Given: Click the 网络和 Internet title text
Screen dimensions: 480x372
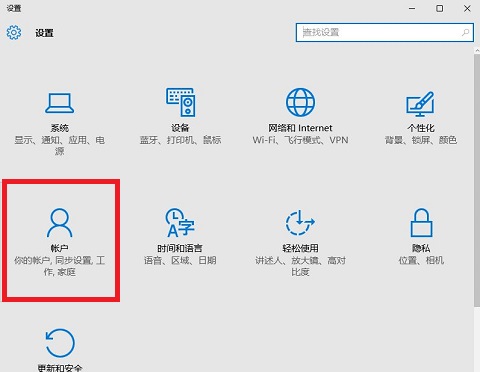Looking at the screenshot, I should click(x=300, y=128).
